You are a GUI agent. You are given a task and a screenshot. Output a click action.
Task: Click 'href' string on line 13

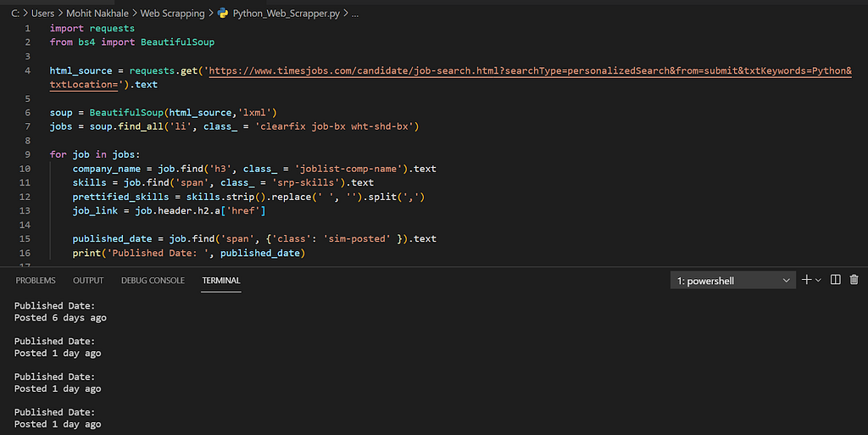click(243, 211)
